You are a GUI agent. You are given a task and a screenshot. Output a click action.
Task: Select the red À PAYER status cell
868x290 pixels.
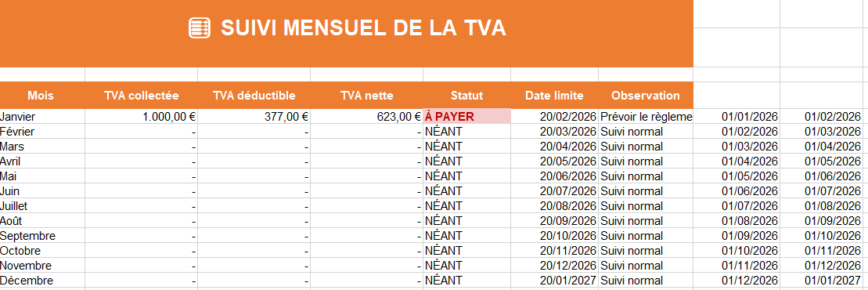(x=466, y=117)
